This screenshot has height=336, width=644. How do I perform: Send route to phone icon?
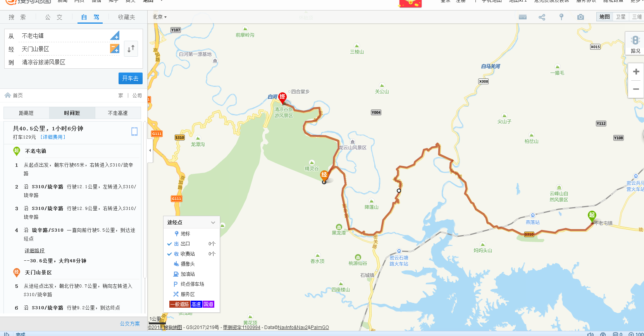[134, 132]
